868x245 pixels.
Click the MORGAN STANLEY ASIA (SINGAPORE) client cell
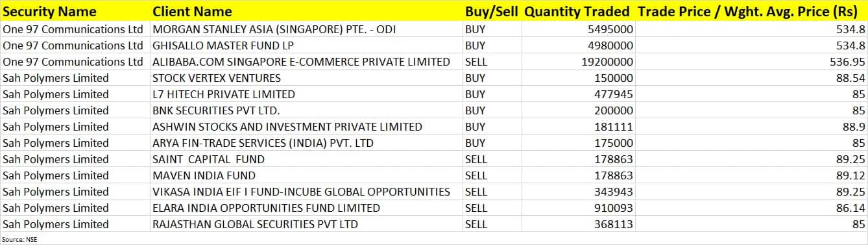click(x=306, y=29)
